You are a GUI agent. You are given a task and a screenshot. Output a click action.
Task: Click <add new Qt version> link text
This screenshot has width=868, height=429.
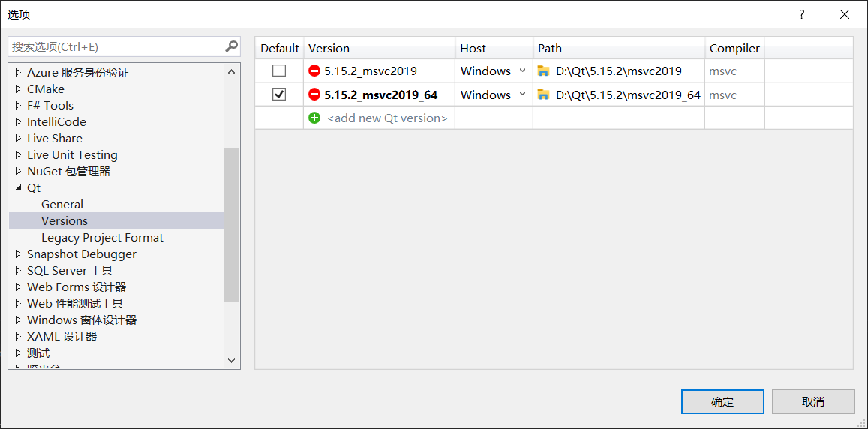tap(387, 118)
